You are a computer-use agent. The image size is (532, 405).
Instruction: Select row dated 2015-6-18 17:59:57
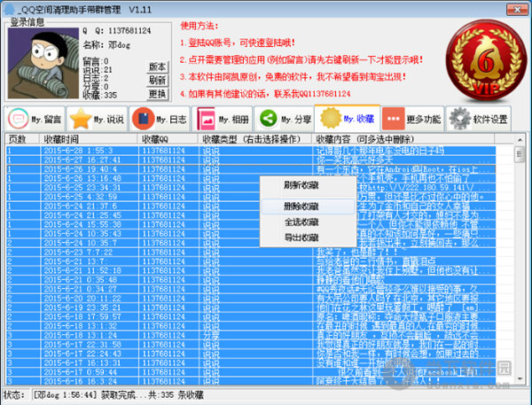(x=251, y=316)
